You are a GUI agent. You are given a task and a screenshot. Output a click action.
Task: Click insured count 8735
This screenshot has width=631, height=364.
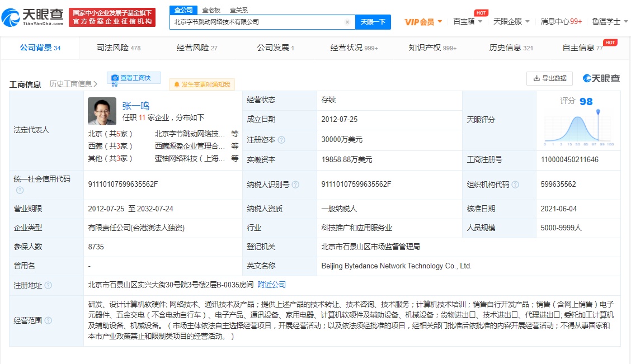(96, 247)
